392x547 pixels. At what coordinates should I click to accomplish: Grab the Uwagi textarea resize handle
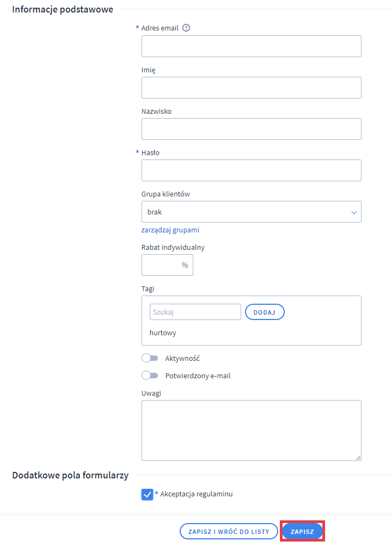tap(358, 458)
